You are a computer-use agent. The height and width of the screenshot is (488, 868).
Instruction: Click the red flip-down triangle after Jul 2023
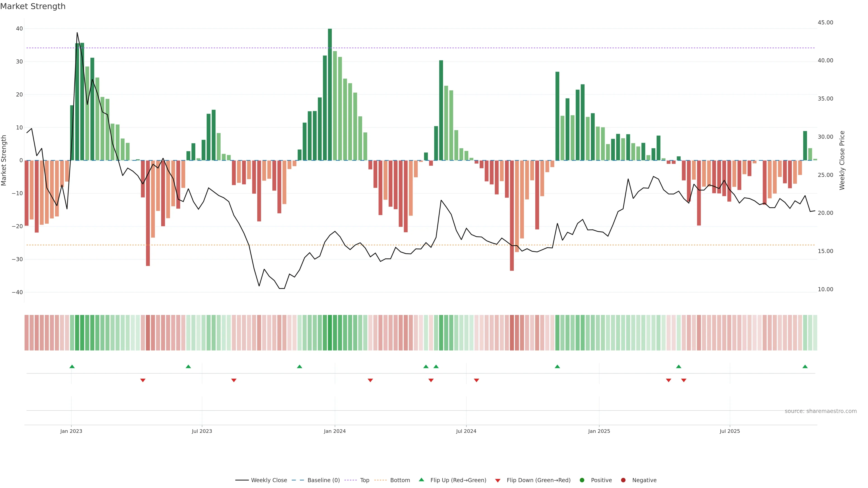coord(234,380)
